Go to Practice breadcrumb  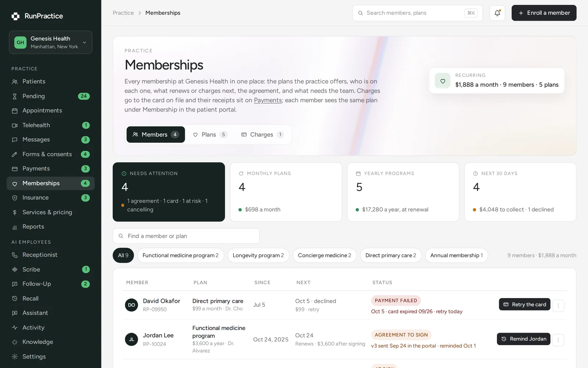[x=123, y=13]
